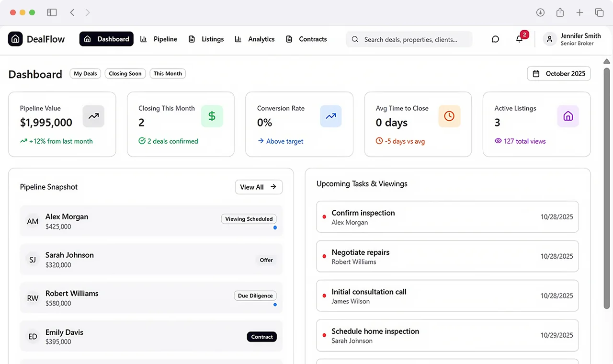Click the Senior Broker role label
Screen dimensions: 613x364
click(x=577, y=44)
